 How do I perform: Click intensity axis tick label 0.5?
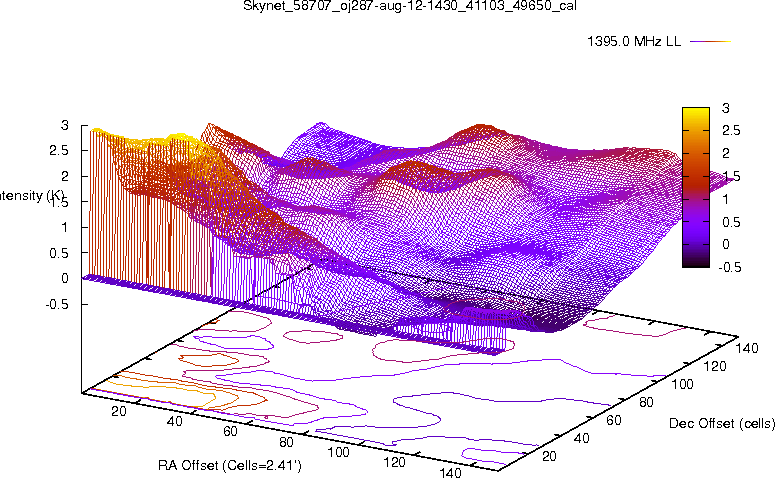tap(59, 253)
